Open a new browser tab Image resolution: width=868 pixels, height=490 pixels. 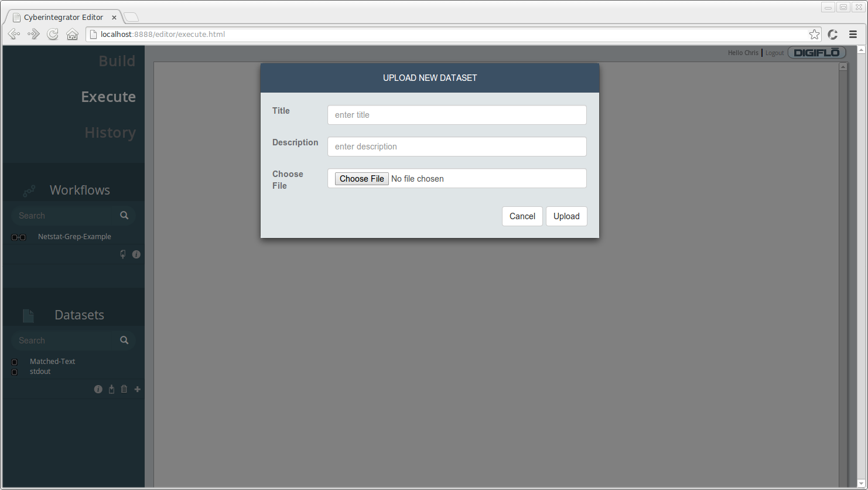click(131, 18)
